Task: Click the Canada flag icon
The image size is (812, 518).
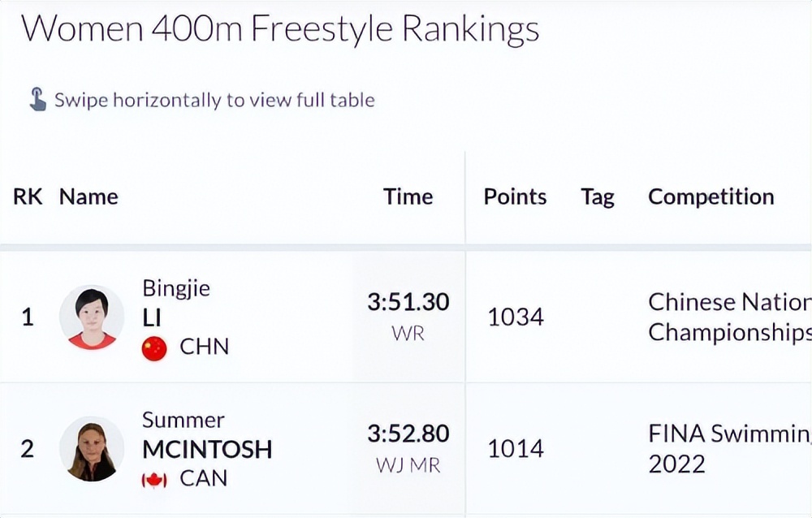Action: [x=154, y=480]
